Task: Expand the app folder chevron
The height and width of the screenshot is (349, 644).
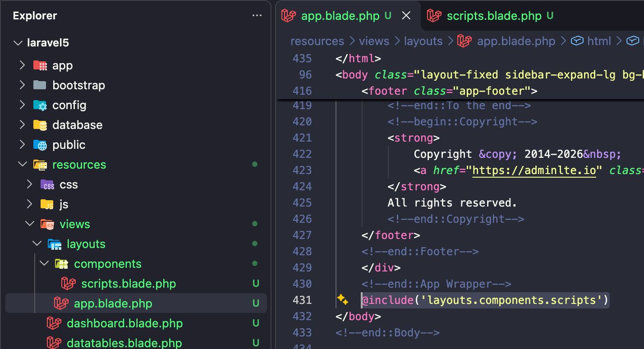Action: pyautogui.click(x=22, y=65)
